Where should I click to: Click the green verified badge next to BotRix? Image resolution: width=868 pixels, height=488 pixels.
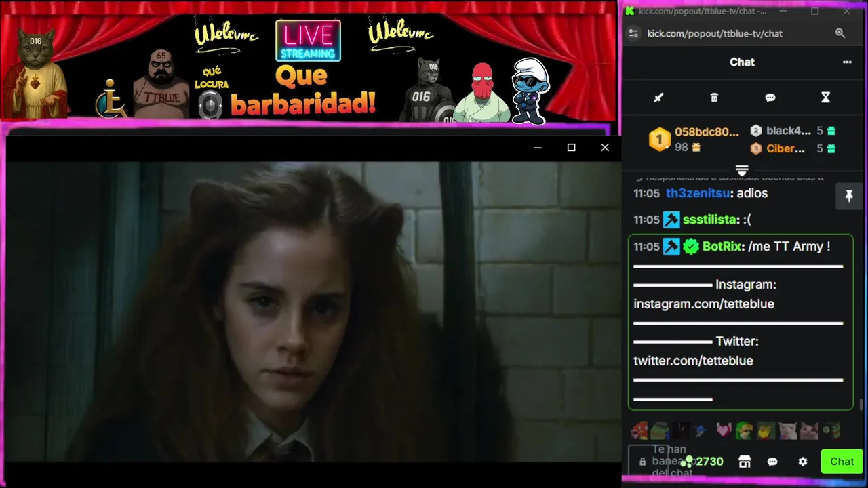click(x=691, y=247)
